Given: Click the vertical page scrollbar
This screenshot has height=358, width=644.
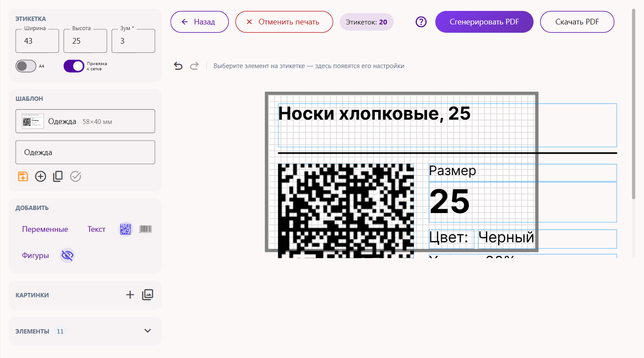Looking at the screenshot, I should [x=634, y=104].
